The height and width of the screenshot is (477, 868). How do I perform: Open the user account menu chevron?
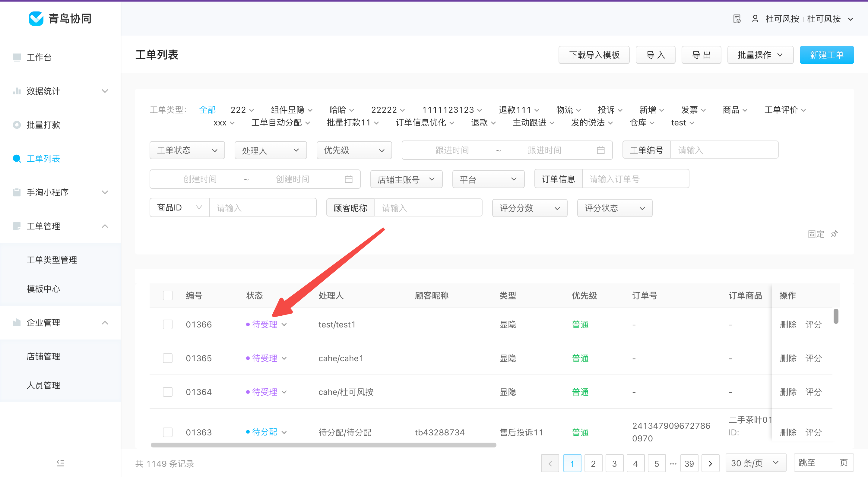click(x=851, y=19)
